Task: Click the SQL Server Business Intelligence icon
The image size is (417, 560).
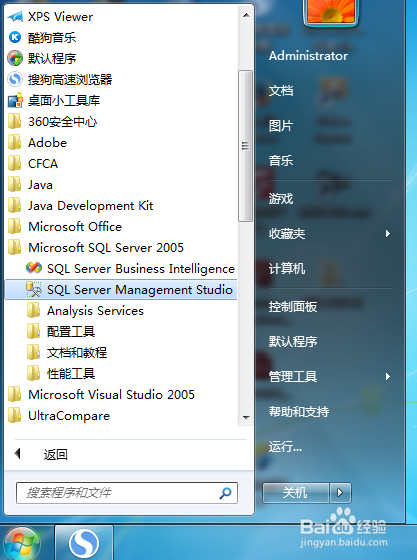Action: click(34, 268)
